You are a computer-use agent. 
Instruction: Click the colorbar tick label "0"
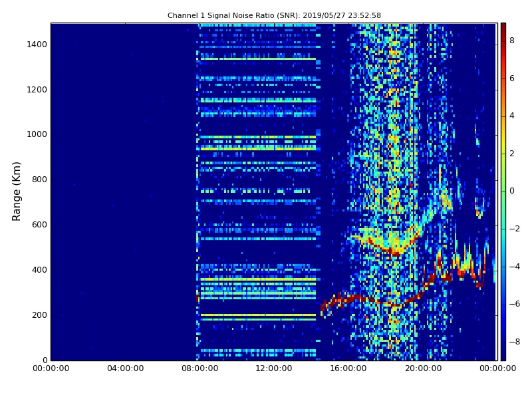click(x=512, y=191)
